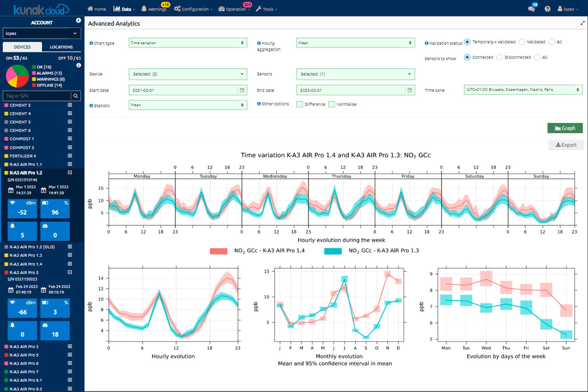Open the Hourly aggregation Mean dropdown
Viewport: 588px width, 392px height.
(355, 43)
